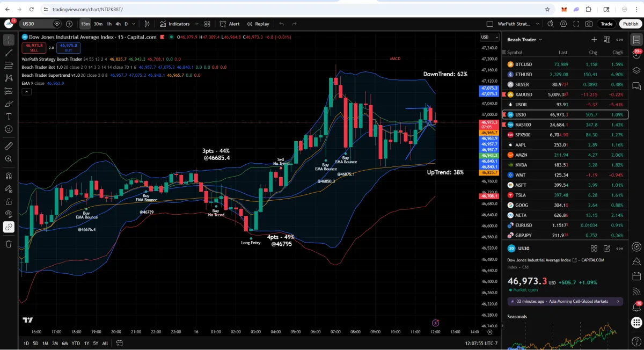Viewport: 644px width, 350px height.
Task: Open the emoji icons tool
Action: 9,129
